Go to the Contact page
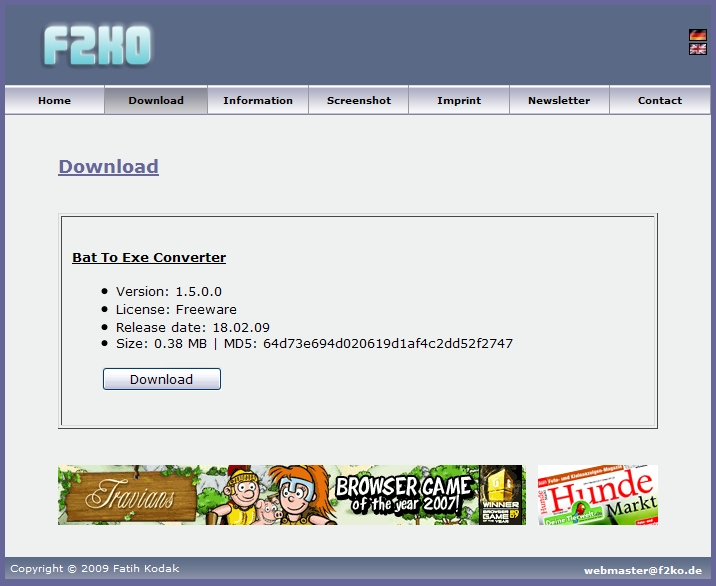 [660, 100]
